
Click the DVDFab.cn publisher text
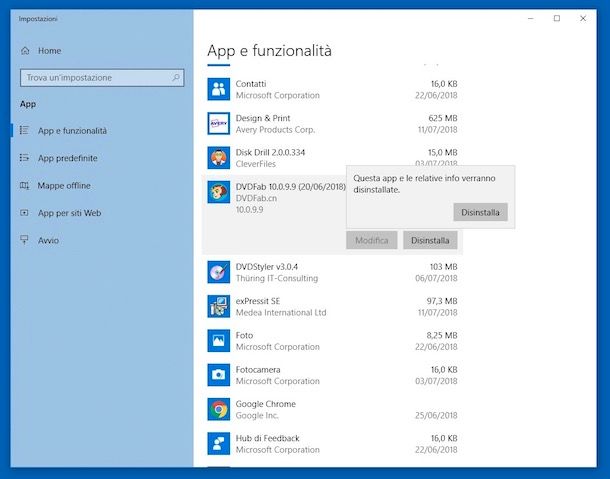256,198
